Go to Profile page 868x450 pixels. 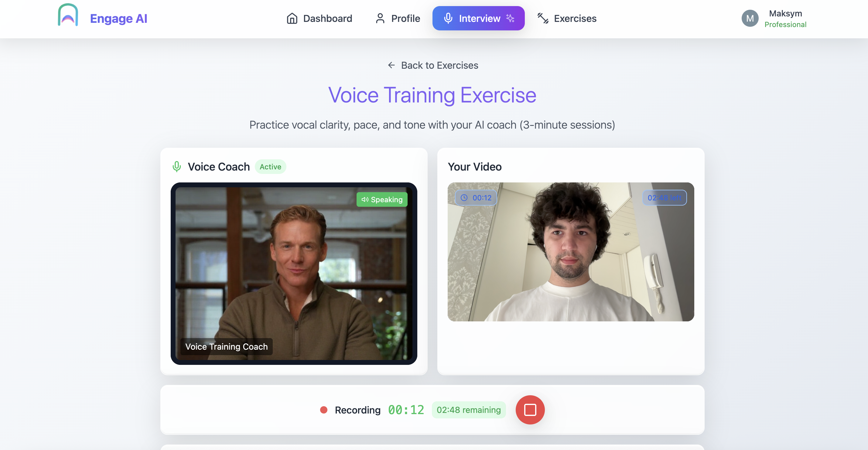(398, 18)
